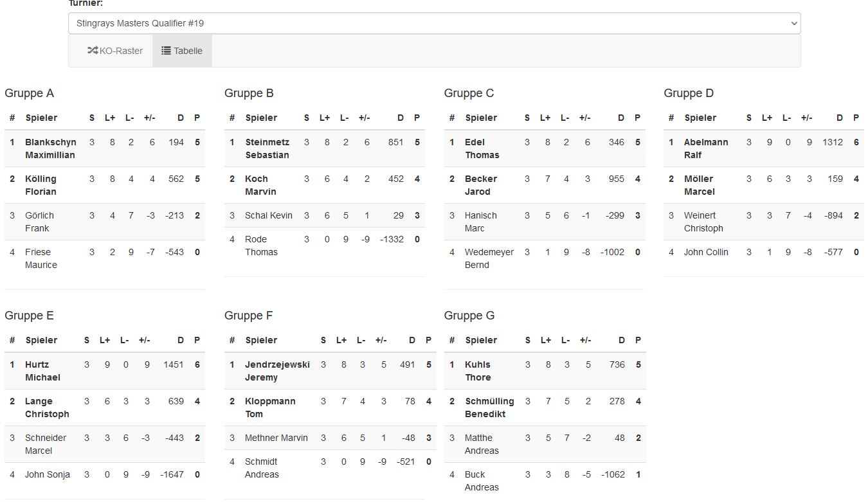
Task: Select Edel Thomas row in Gruppe C
Action: click(x=482, y=148)
